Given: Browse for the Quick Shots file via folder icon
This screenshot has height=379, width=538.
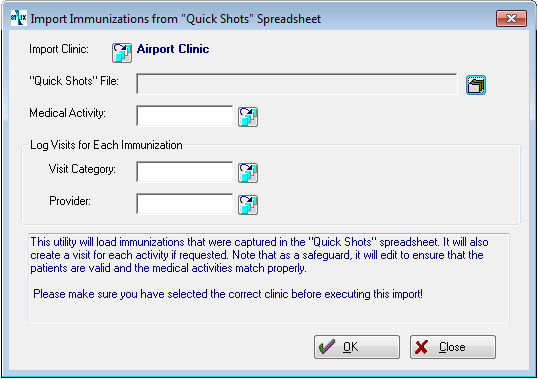Looking at the screenshot, I should point(476,85).
